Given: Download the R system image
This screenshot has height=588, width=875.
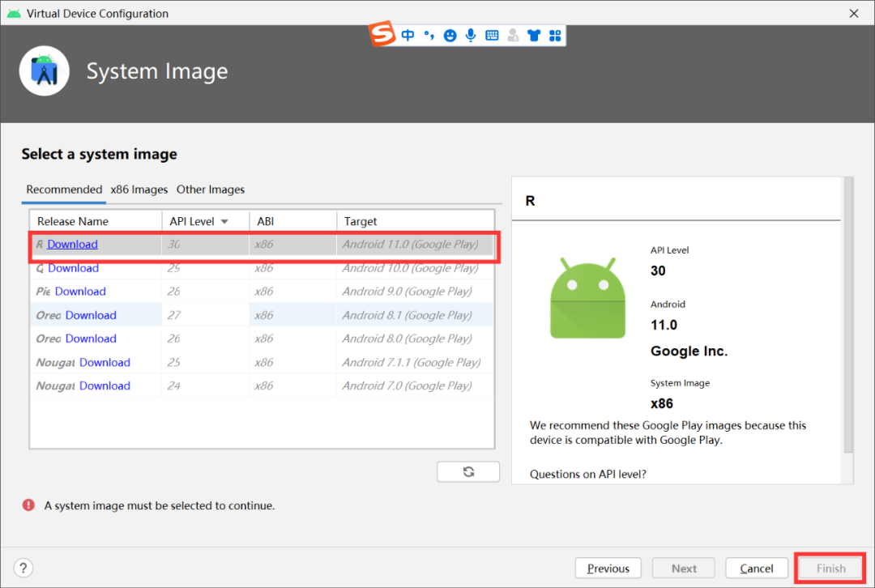Looking at the screenshot, I should 73,245.
